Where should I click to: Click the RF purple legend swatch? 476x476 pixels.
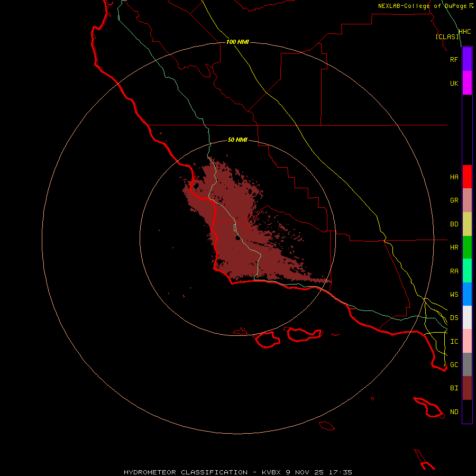(x=467, y=59)
